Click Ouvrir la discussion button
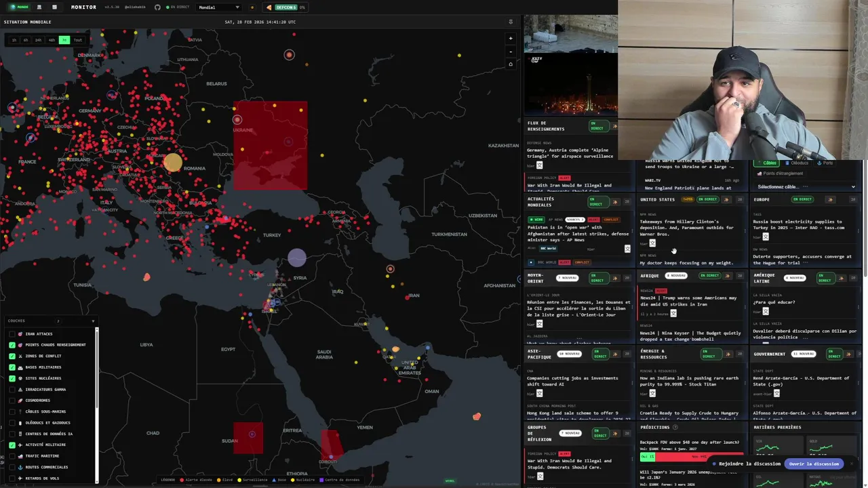 [814, 464]
